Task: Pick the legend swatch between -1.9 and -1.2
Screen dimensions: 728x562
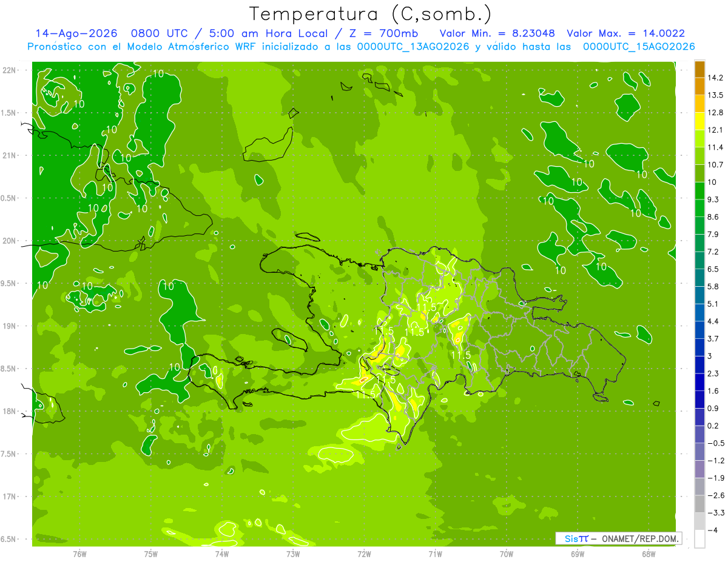Action: click(x=699, y=469)
